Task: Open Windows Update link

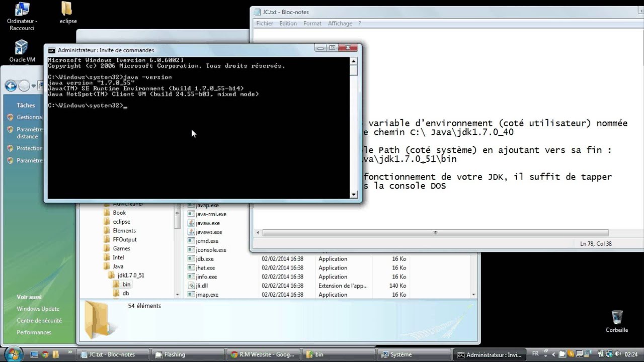Action: point(38,309)
